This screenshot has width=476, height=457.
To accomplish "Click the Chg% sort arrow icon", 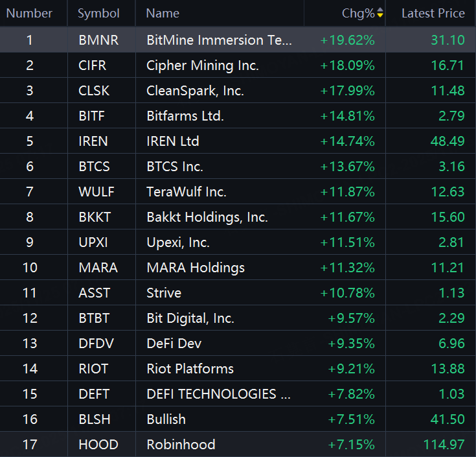I will click(380, 13).
